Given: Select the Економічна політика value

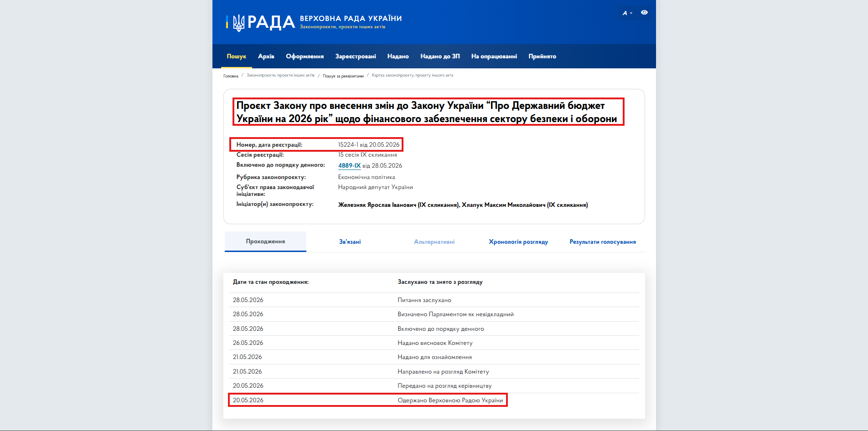Looking at the screenshot, I should click(x=367, y=177).
